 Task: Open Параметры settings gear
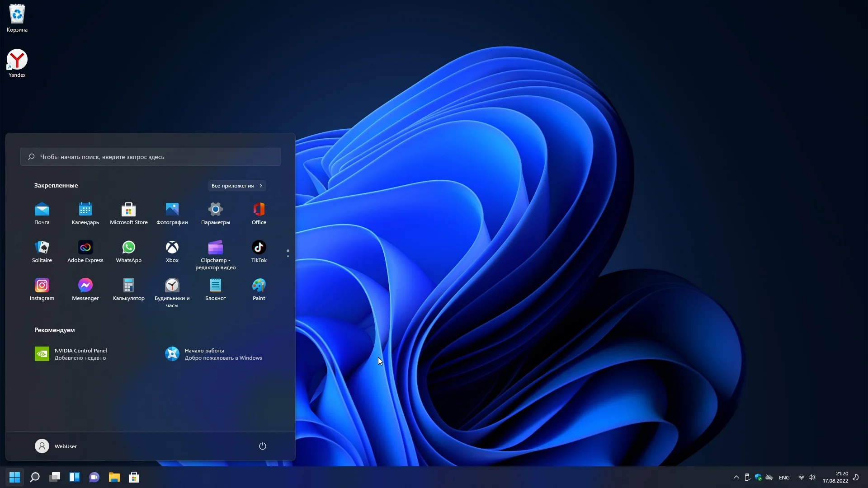pos(215,210)
